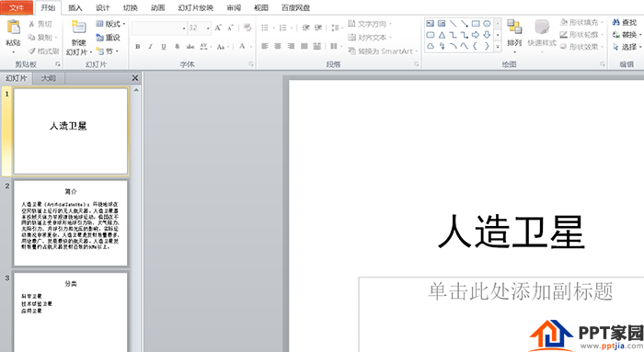
Task: Click the center text alignment icon
Action: (278, 46)
